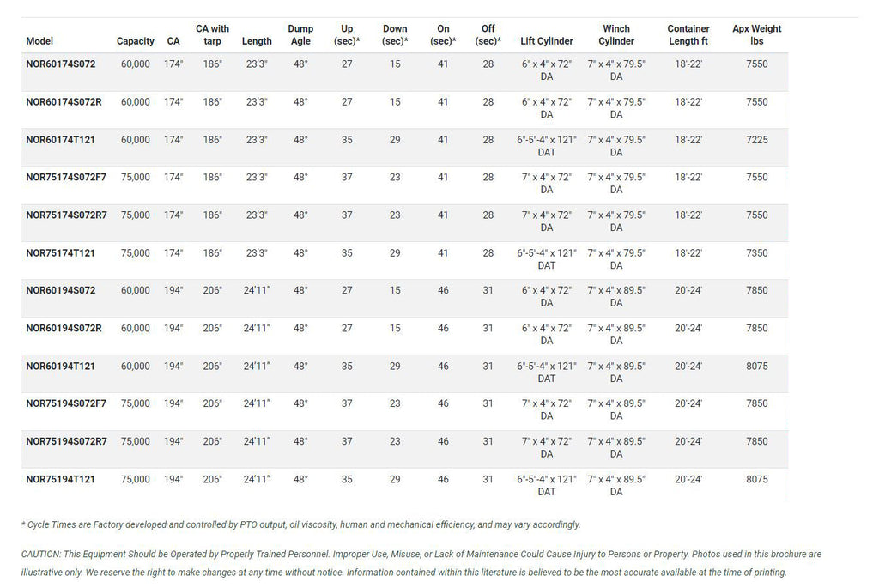Select model NOR75174T121
Screen dimensions: 879x588
[61, 253]
